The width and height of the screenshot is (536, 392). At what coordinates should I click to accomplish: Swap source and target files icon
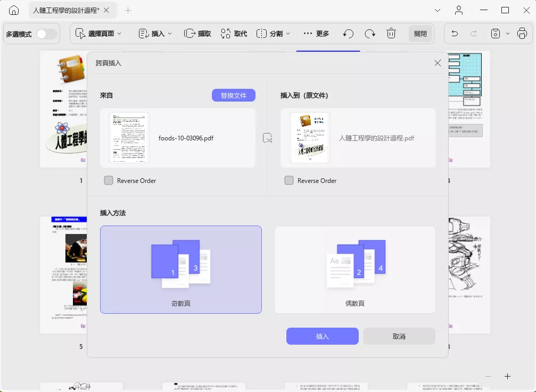(x=267, y=138)
